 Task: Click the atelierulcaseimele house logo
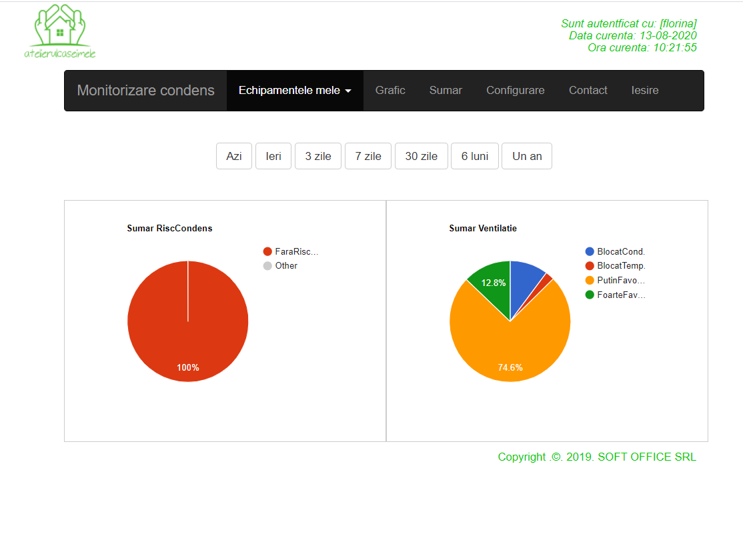(x=60, y=31)
